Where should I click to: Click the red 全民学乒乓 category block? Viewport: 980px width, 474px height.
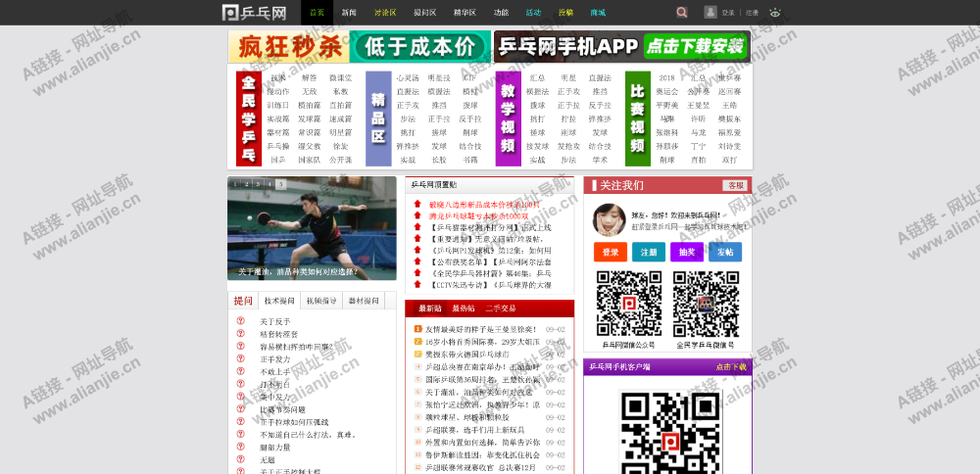[249, 118]
